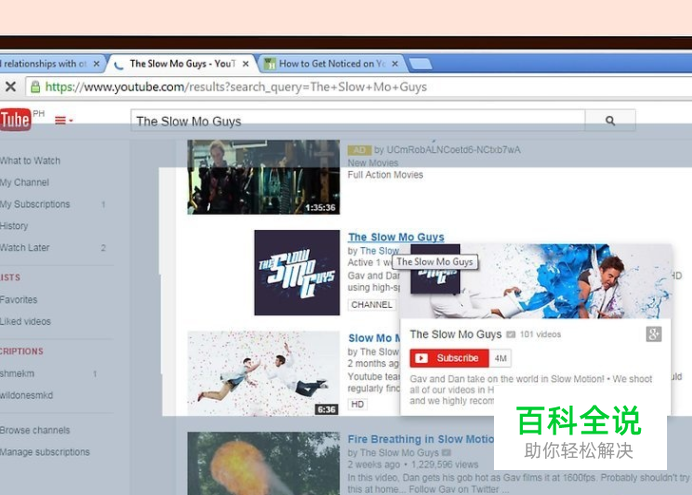Open The Slow Mo Guys channel title link
The image size is (692, 495).
(396, 237)
